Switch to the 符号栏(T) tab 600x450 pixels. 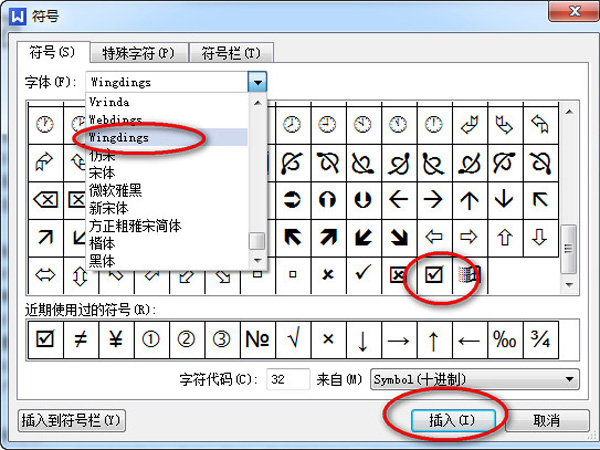(x=231, y=53)
